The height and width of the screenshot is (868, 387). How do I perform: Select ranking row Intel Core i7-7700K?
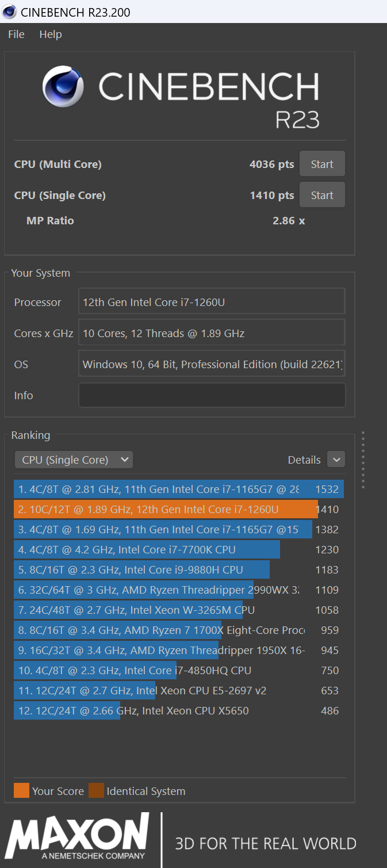click(x=179, y=549)
